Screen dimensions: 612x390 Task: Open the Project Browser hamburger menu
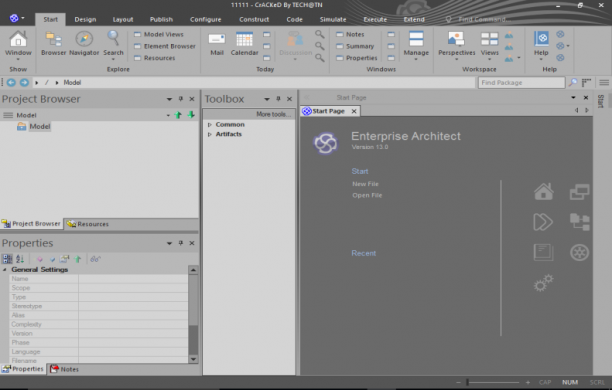[8, 115]
